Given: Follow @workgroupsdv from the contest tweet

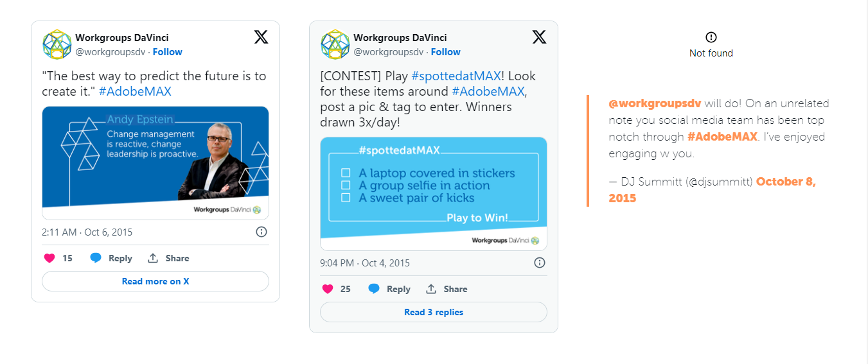Looking at the screenshot, I should tap(445, 52).
